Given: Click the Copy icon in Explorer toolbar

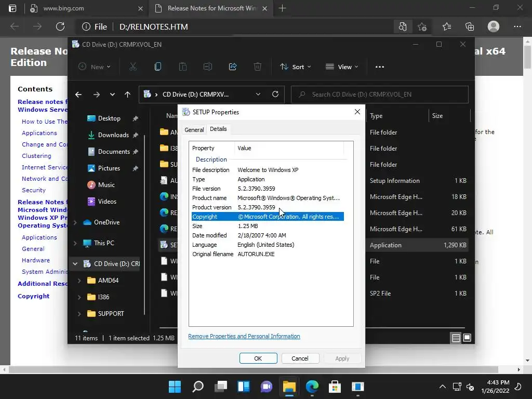Looking at the screenshot, I should pos(158,67).
